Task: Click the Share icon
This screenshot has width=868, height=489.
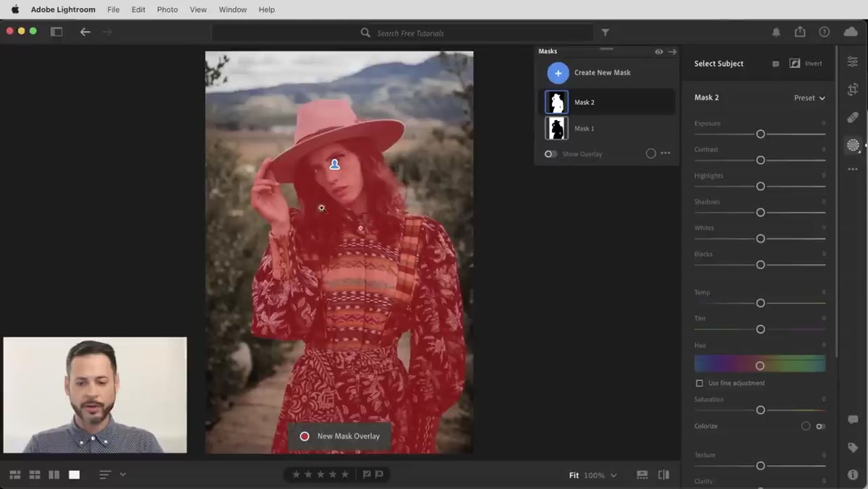Action: coord(800,32)
